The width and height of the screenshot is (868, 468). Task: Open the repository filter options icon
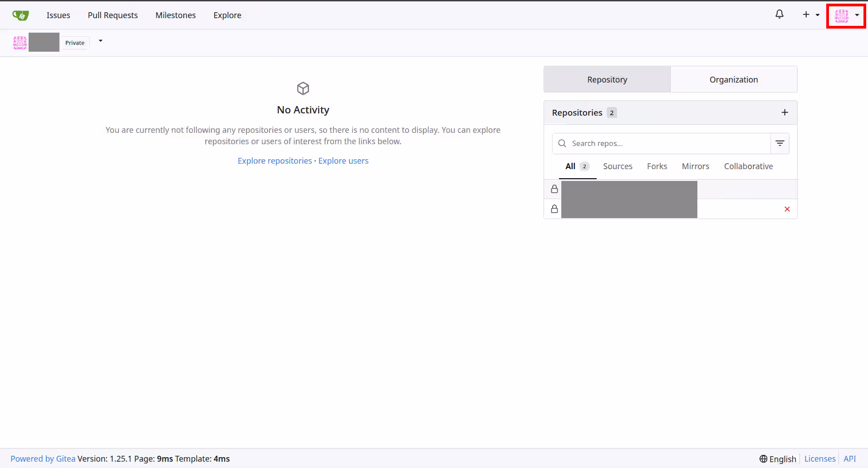(780, 143)
